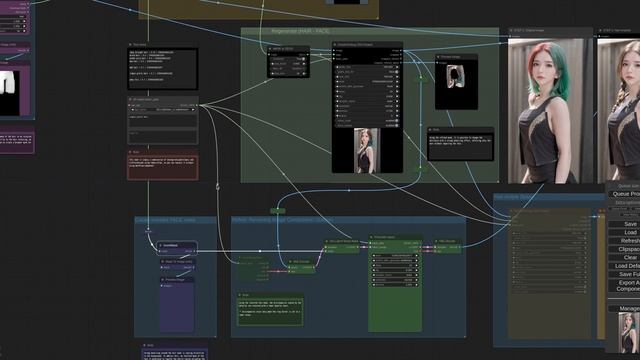
Task: Open the KSampler sampler_name dropdown
Action: click(x=395, y=275)
